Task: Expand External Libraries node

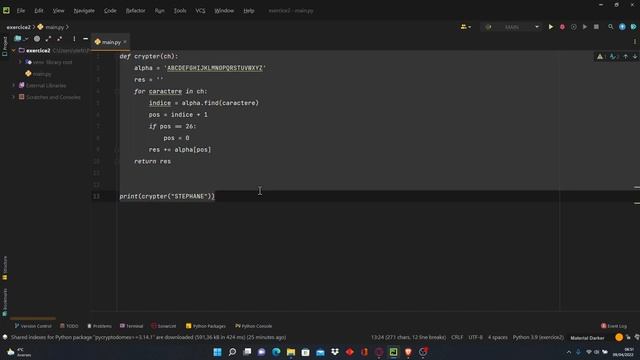Action: pyautogui.click(x=13, y=85)
